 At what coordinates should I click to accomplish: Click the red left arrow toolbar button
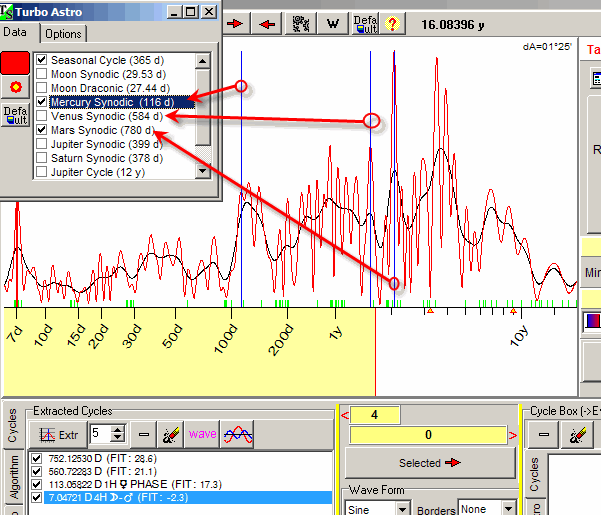(267, 24)
